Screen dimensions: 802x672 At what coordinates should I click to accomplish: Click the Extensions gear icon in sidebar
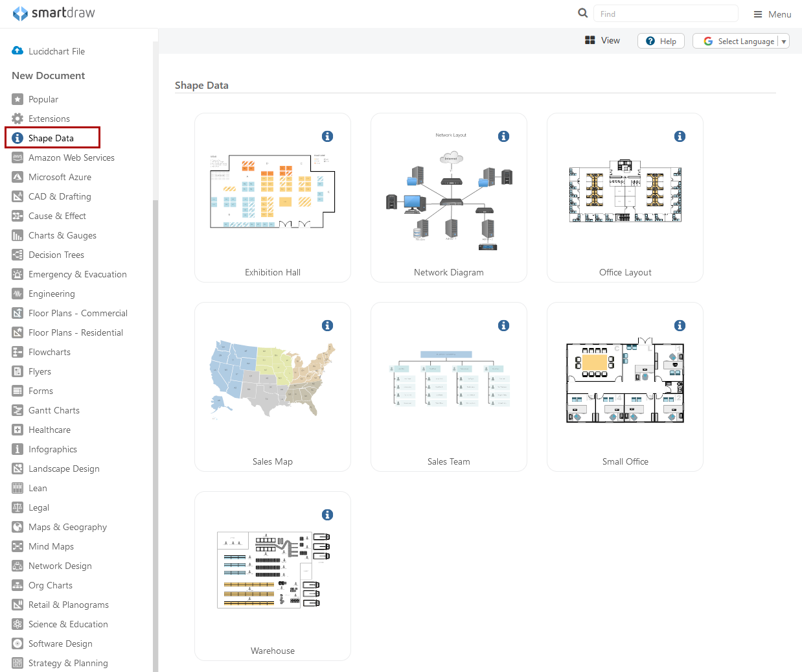click(x=17, y=119)
